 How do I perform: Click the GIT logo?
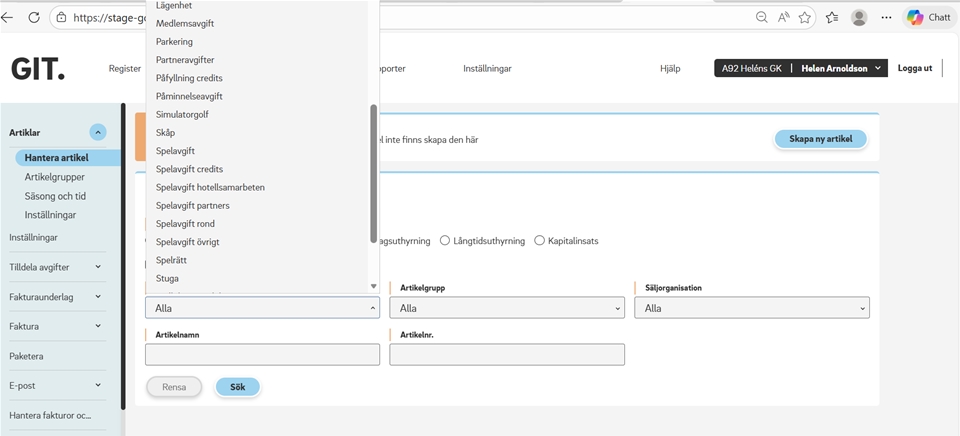coord(38,69)
